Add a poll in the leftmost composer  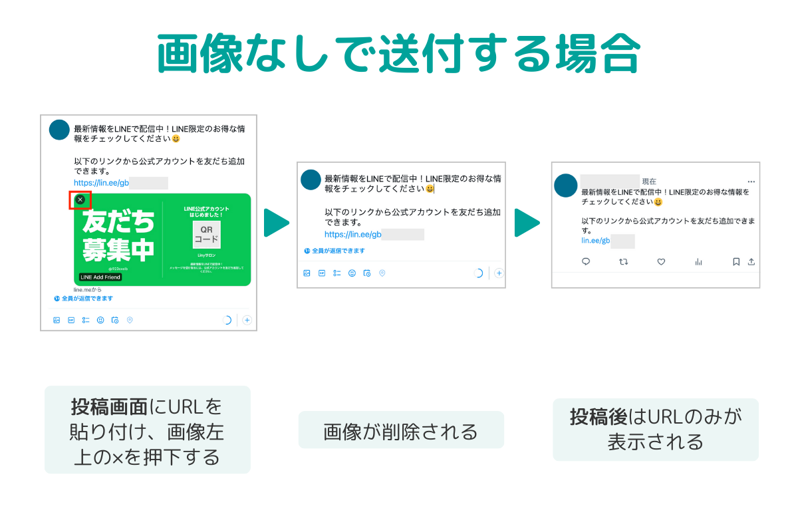point(86,320)
